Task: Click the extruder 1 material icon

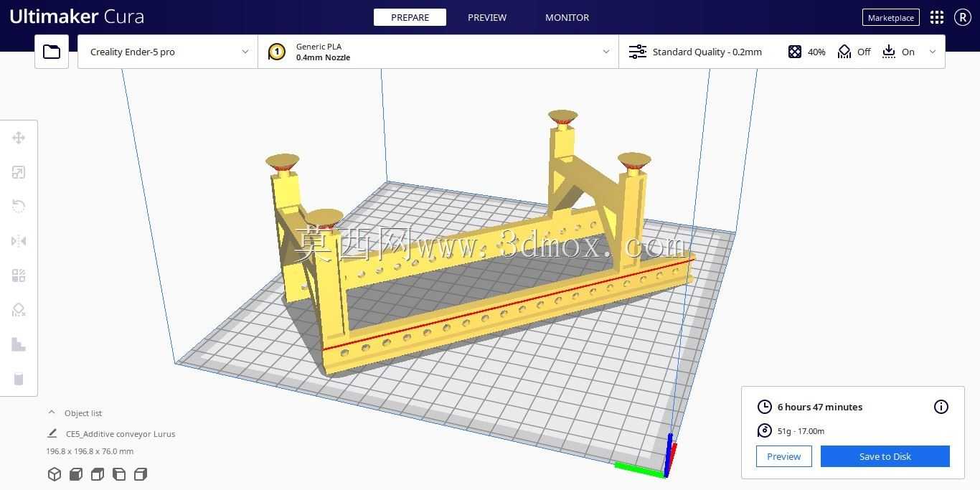Action: [x=276, y=52]
